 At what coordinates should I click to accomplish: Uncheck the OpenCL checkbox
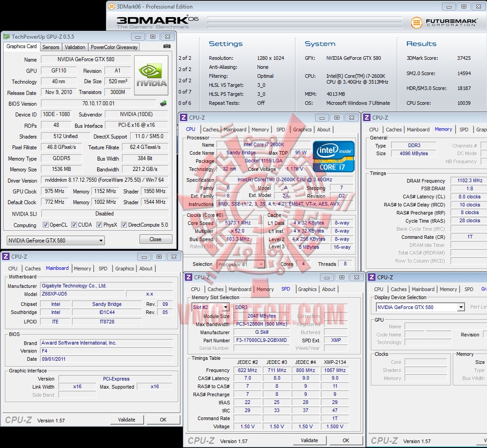click(45, 225)
